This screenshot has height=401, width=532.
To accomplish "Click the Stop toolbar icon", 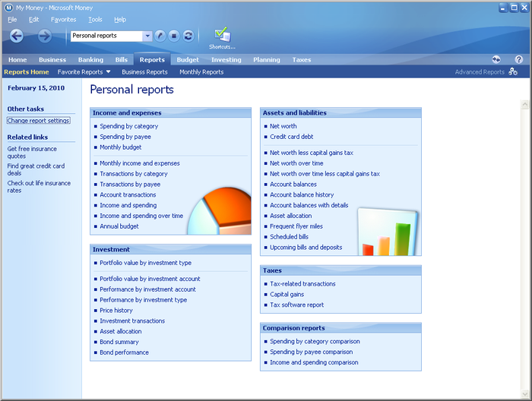I will click(x=174, y=36).
